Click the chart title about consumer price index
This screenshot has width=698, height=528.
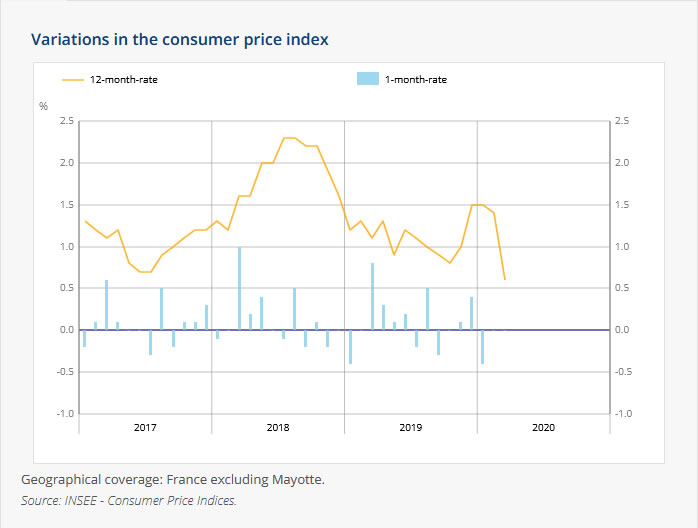pos(180,40)
